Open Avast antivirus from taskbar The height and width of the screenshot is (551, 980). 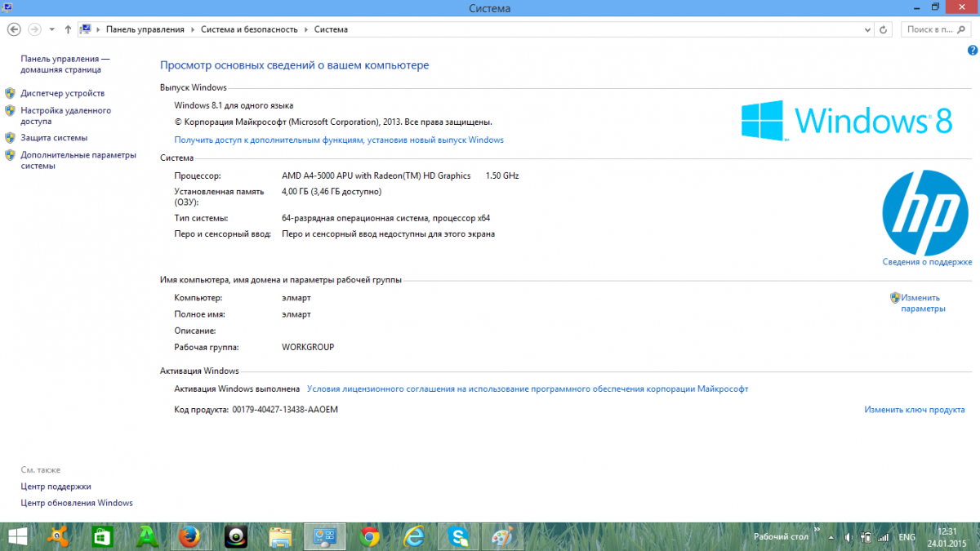60,536
